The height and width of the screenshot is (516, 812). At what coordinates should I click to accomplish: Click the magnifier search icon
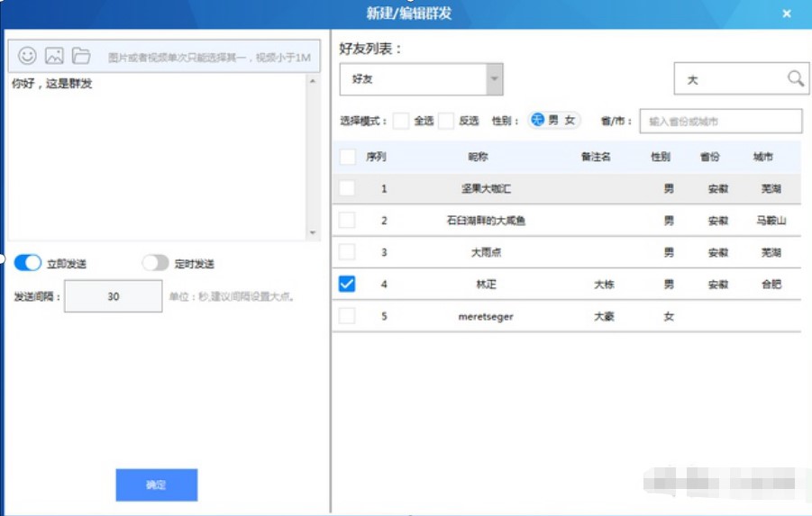795,79
